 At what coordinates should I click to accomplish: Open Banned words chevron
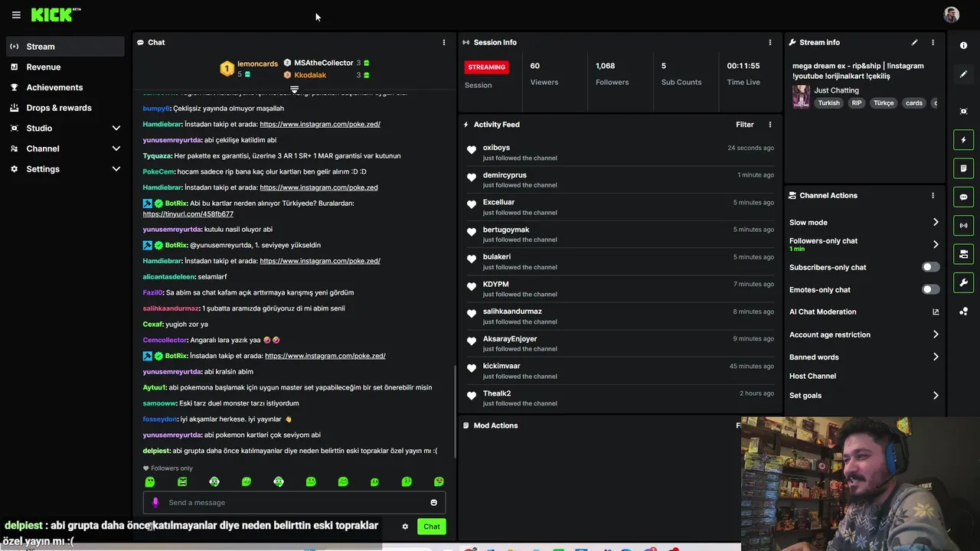pos(936,357)
